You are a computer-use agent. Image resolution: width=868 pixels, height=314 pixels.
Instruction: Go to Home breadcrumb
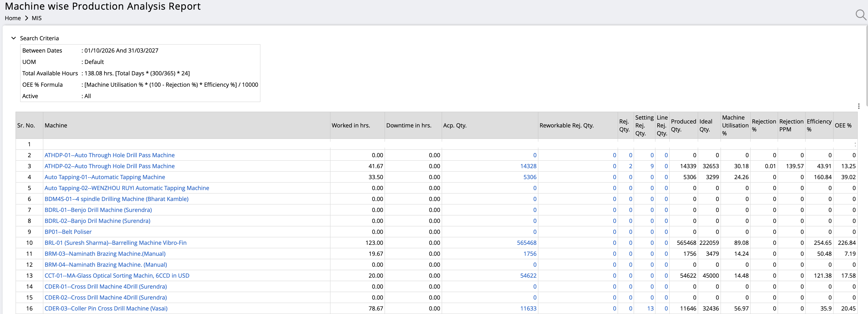coord(13,18)
